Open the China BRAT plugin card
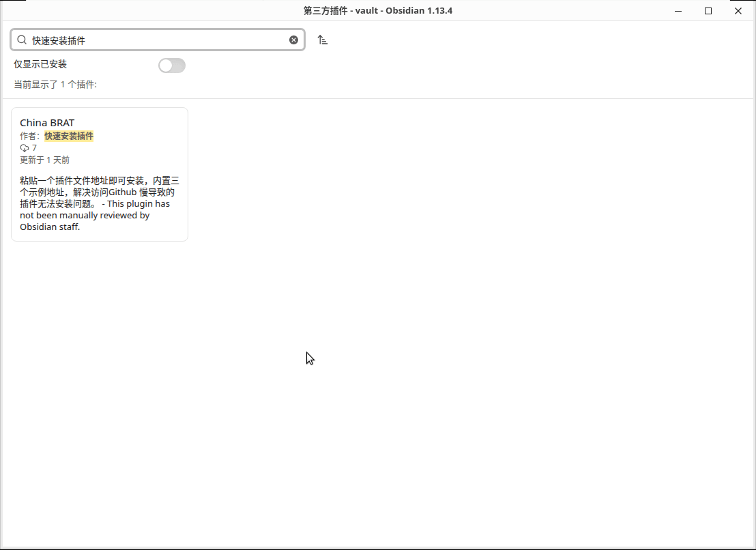 coord(100,175)
